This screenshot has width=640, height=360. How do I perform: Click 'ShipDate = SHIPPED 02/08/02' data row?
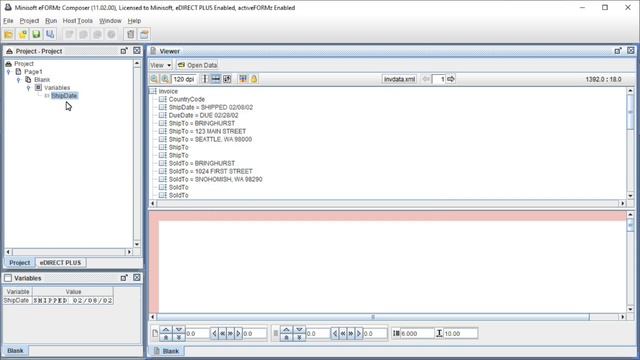(211, 107)
